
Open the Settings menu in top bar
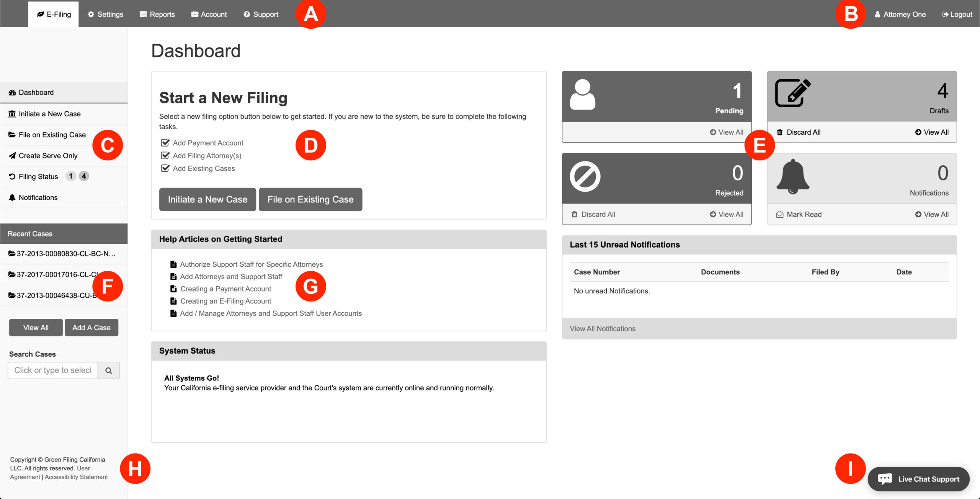(x=105, y=14)
